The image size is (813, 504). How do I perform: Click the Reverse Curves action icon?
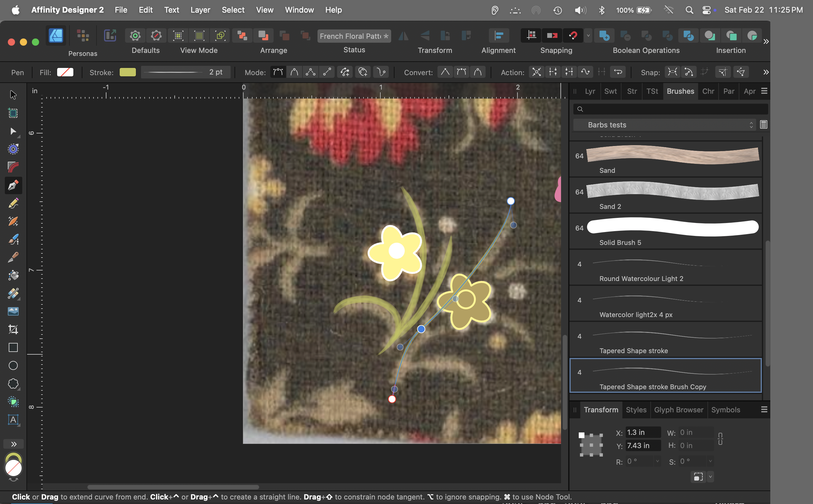tap(618, 72)
